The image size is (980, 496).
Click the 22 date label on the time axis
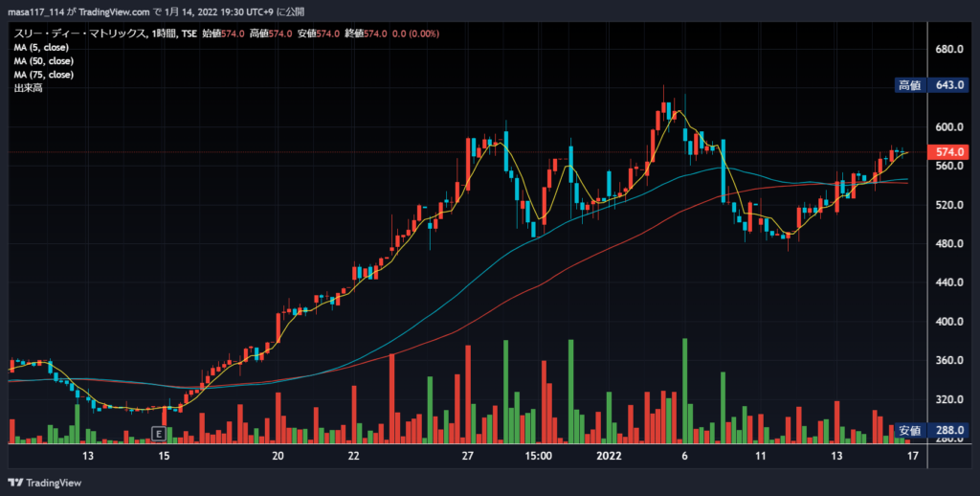coord(354,456)
